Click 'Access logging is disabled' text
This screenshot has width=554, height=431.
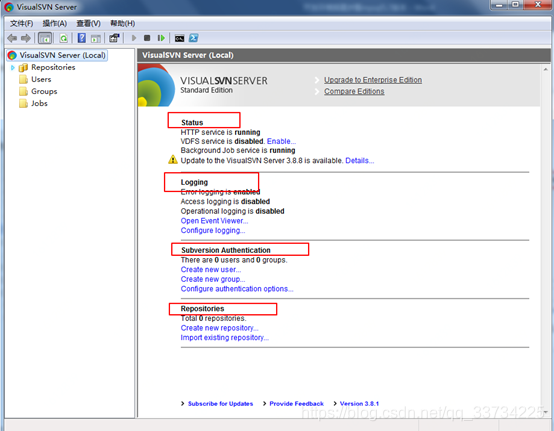coord(225,201)
